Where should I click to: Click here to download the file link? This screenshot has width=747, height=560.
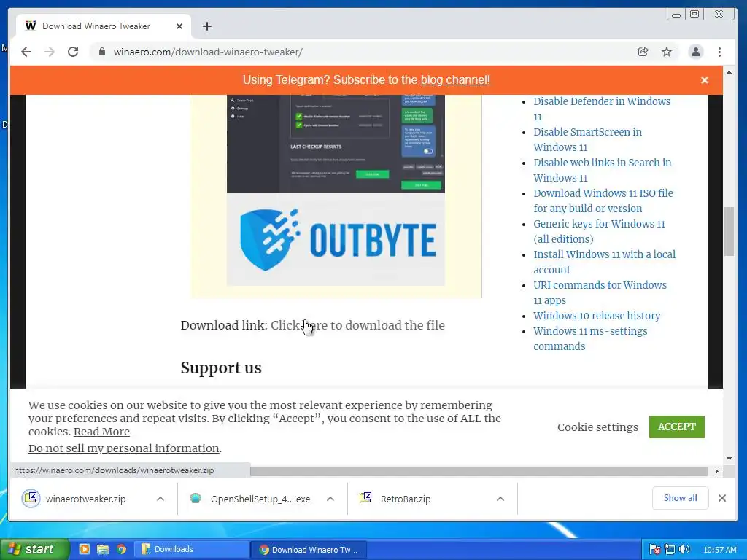(x=357, y=325)
